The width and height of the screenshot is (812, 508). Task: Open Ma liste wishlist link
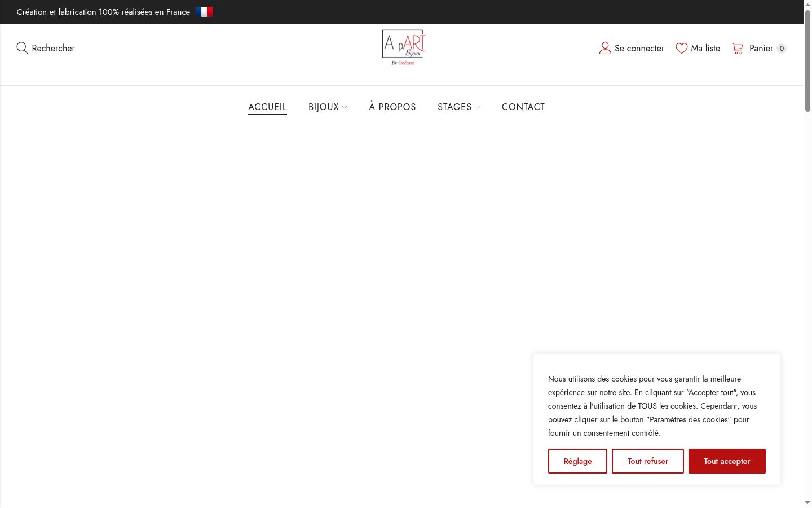705,49
